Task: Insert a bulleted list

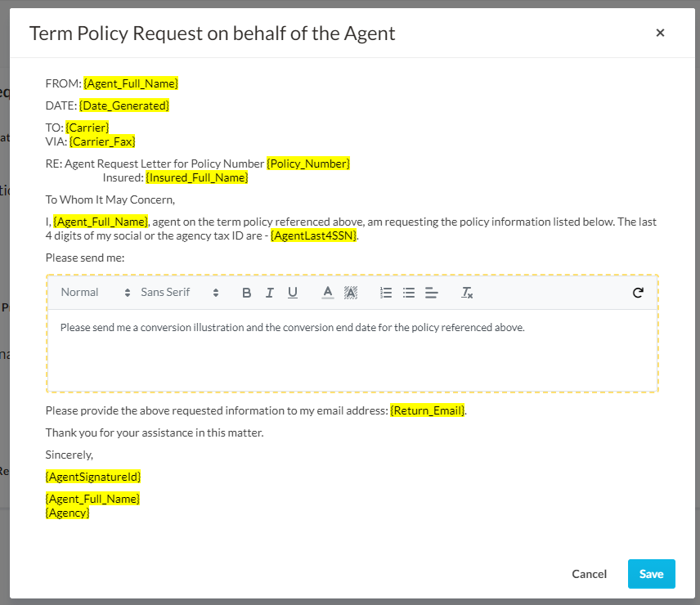Action: (408, 292)
